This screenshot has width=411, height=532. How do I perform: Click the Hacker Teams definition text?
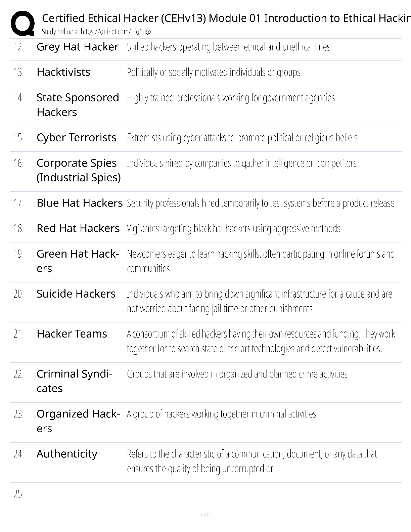(261, 341)
